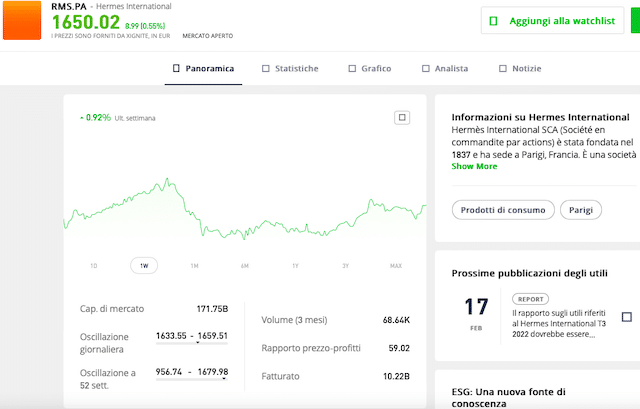This screenshot has width=640, height=409.
Task: Open the Panoramica tab
Action: [x=203, y=69]
